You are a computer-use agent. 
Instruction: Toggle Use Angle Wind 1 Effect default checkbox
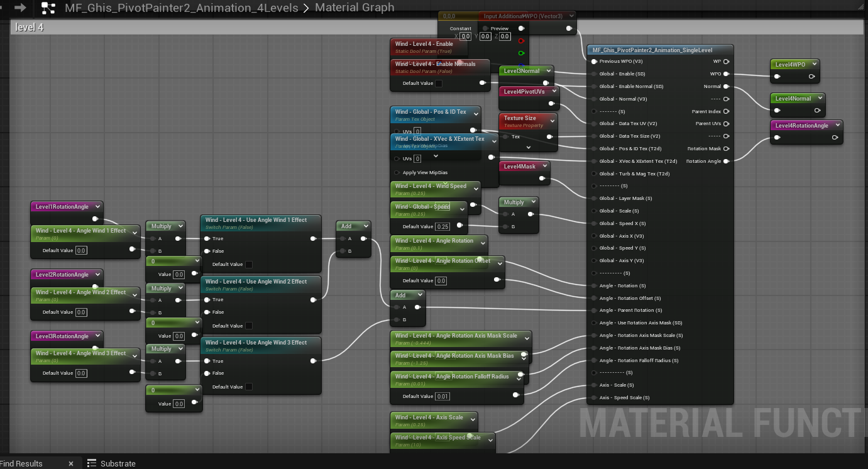(x=249, y=265)
